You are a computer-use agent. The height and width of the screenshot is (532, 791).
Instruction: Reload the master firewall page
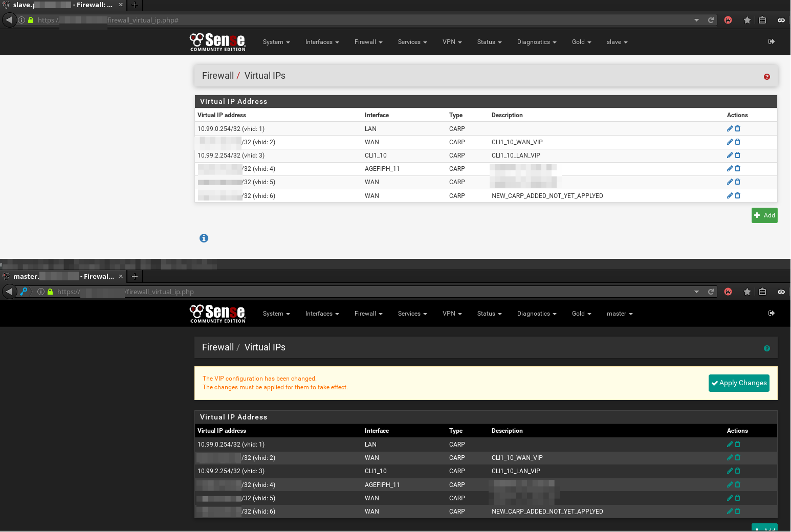click(x=711, y=292)
